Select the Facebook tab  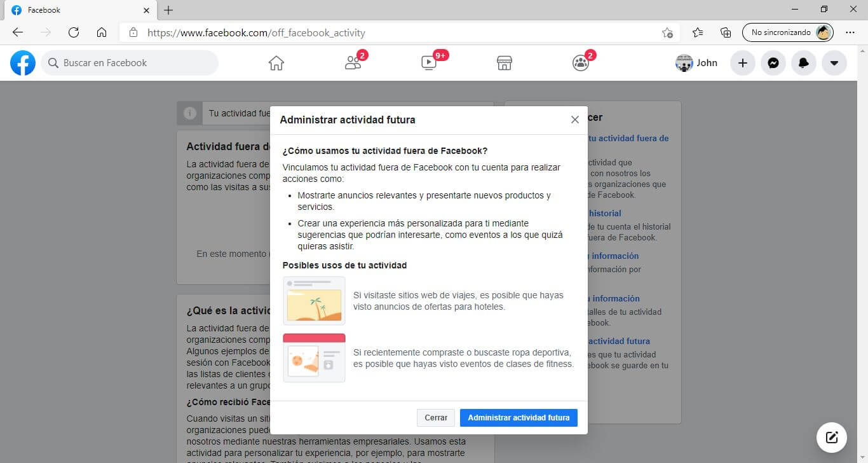point(79,10)
